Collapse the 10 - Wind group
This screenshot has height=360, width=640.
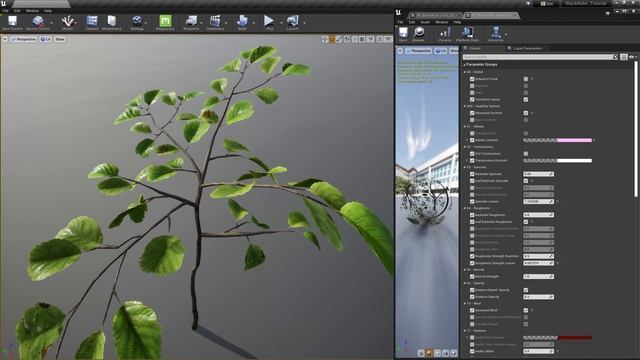coord(465,303)
